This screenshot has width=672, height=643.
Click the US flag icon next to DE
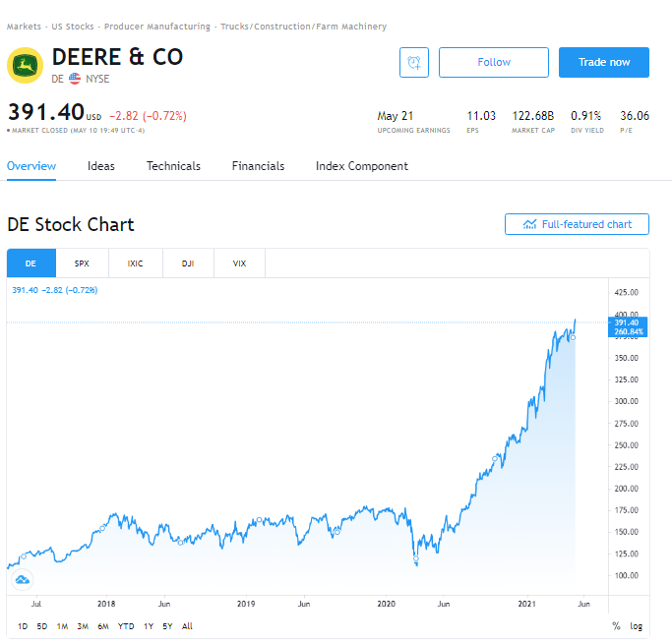[75, 79]
